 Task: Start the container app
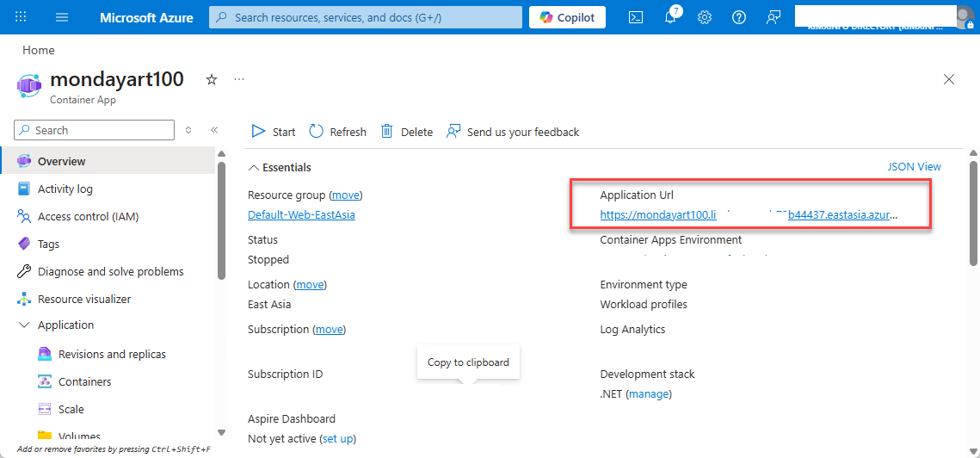273,132
